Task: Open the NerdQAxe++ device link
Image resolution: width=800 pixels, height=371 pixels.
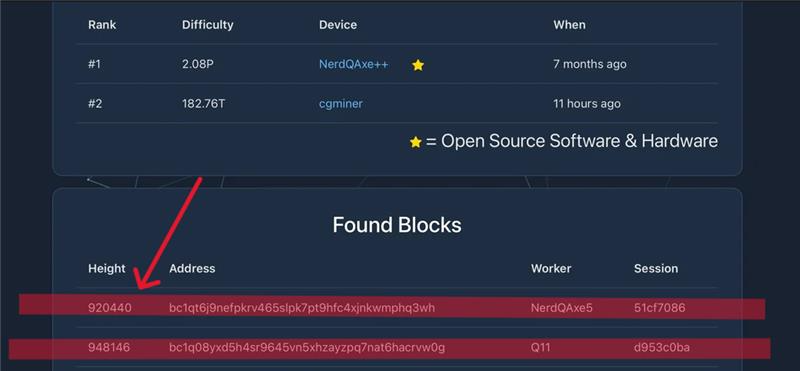Action: point(354,64)
